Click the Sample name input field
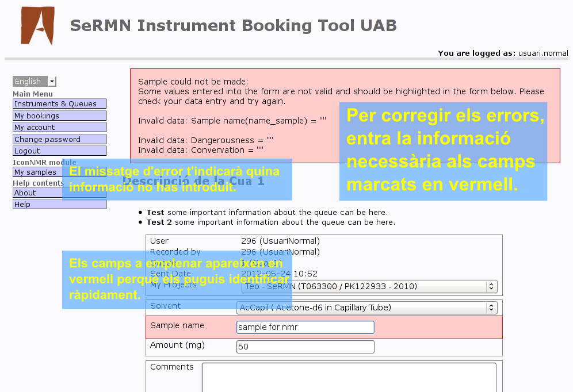573x392 pixels. (x=305, y=327)
